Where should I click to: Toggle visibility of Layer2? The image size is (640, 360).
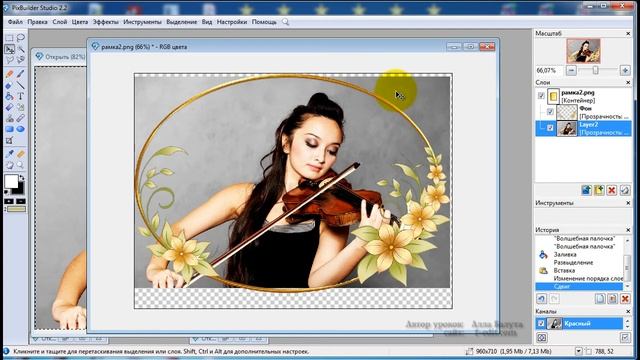click(x=550, y=128)
